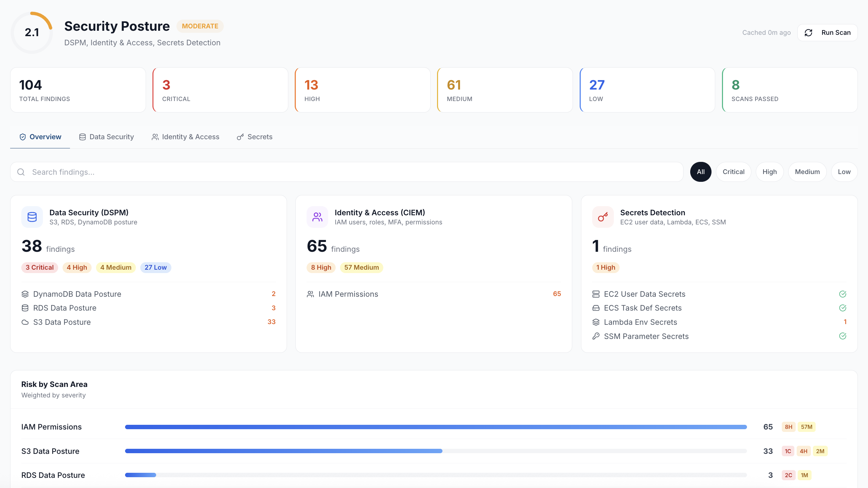Click the shield icon on the Overview tab
The height and width of the screenshot is (488, 868).
point(22,137)
